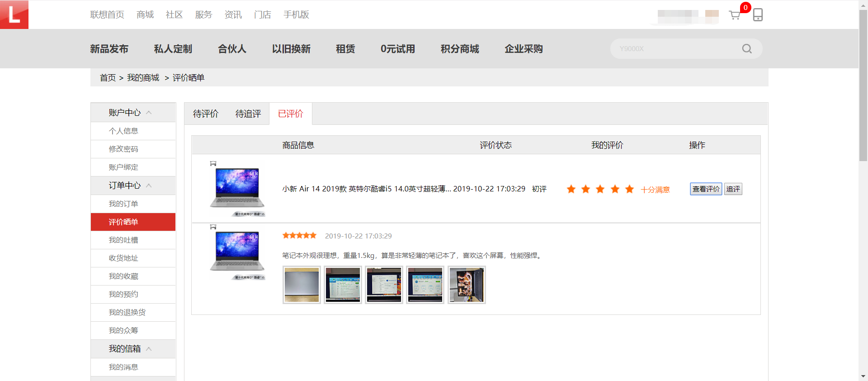868x381 pixels.
Task: Click 我的商城 in the breadcrumb
Action: click(143, 78)
